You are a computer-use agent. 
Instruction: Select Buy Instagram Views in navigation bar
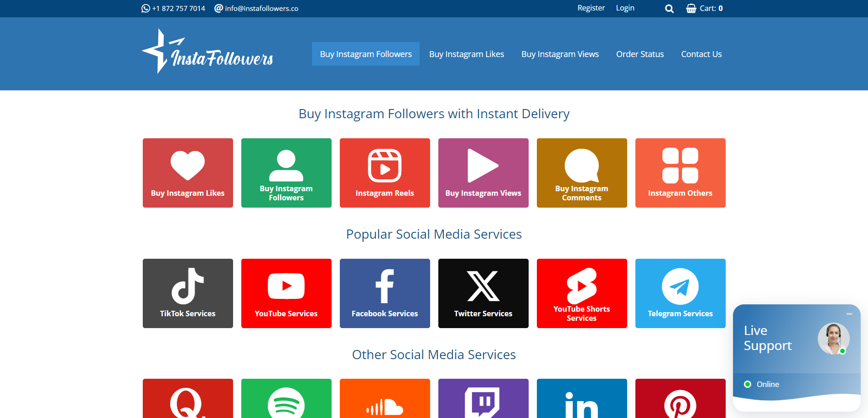pos(560,54)
